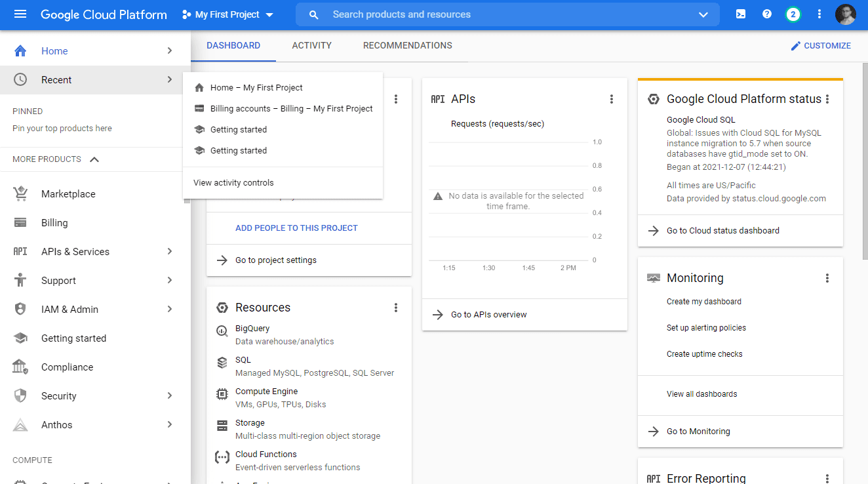This screenshot has height=484, width=868.
Task: Click the CUSTOMIZE button
Action: pyautogui.click(x=821, y=46)
